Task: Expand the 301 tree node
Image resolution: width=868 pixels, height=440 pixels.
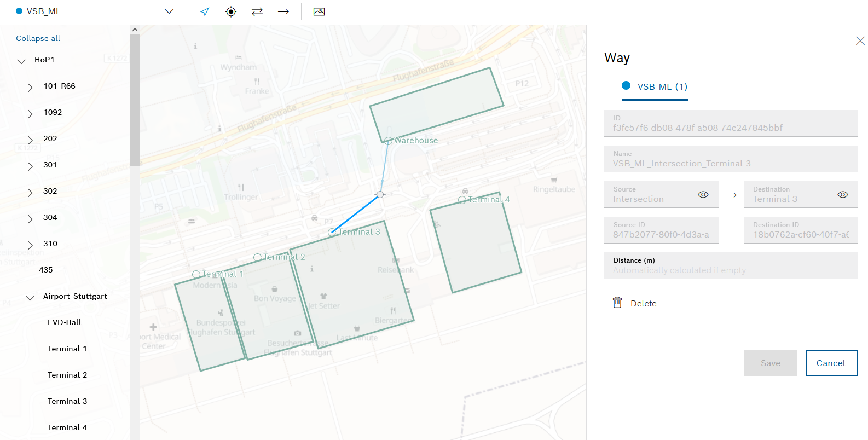Action: [30, 166]
